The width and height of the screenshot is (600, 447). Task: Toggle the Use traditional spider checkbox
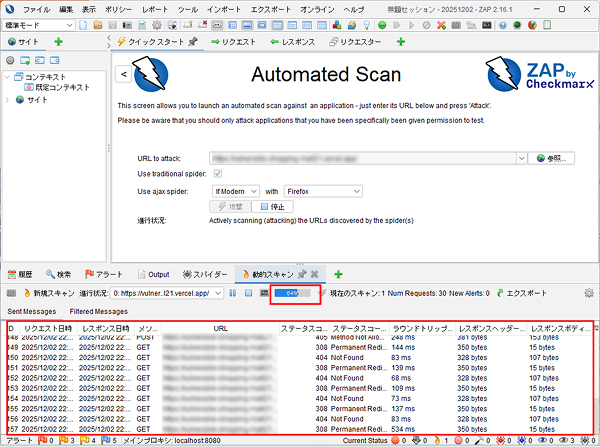218,174
